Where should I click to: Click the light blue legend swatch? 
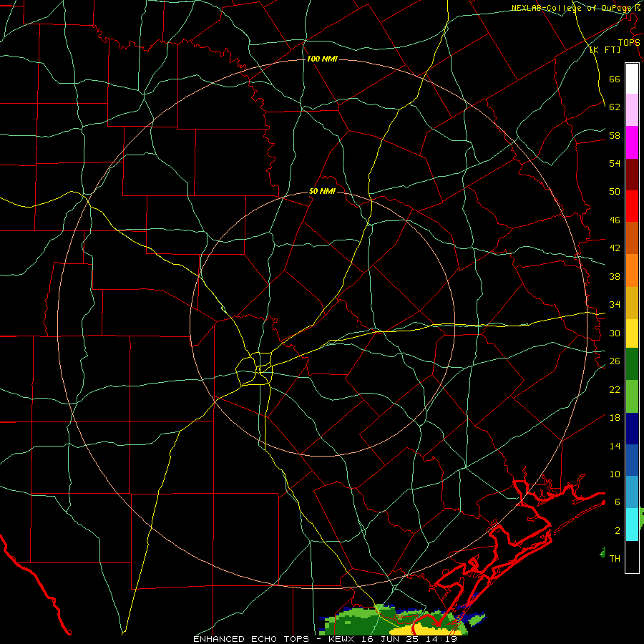(632, 492)
